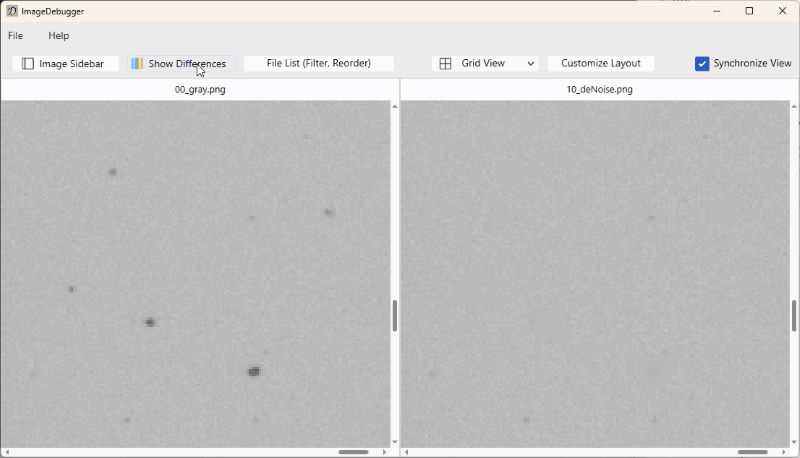Uncheck the Synchronize View checkbox
This screenshot has width=800, height=458.
702,64
